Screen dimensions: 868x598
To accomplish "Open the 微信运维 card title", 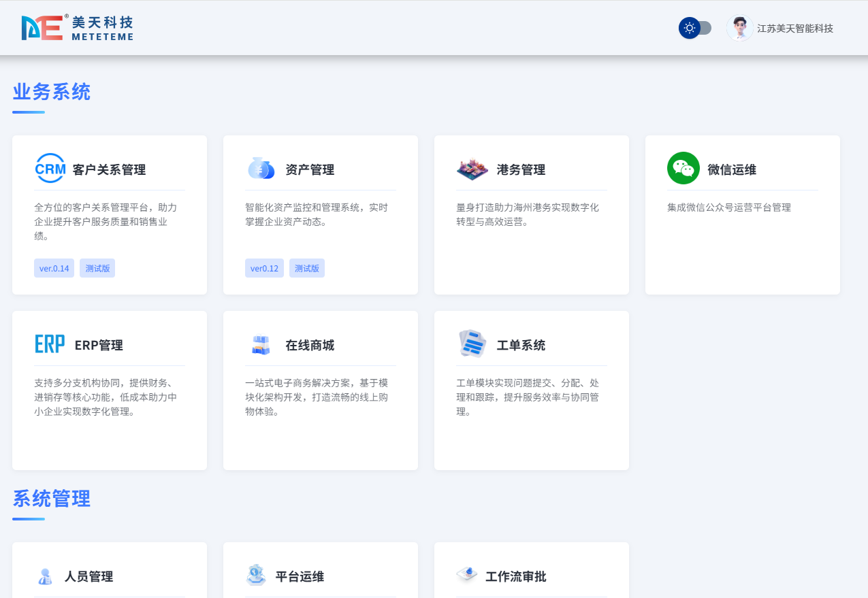I will (x=732, y=170).
